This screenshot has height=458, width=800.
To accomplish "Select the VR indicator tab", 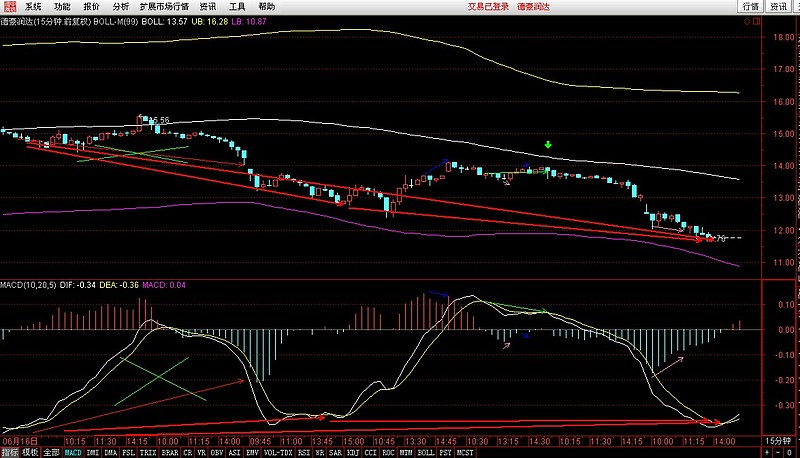I will point(202,452).
